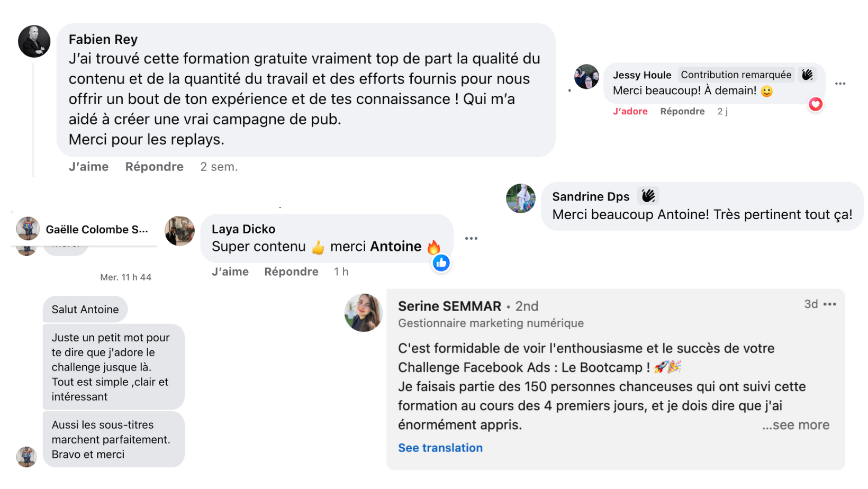The height and width of the screenshot is (489, 868).
Task: Open the options menu beside Laya Dicko's comment
Action: click(x=471, y=239)
